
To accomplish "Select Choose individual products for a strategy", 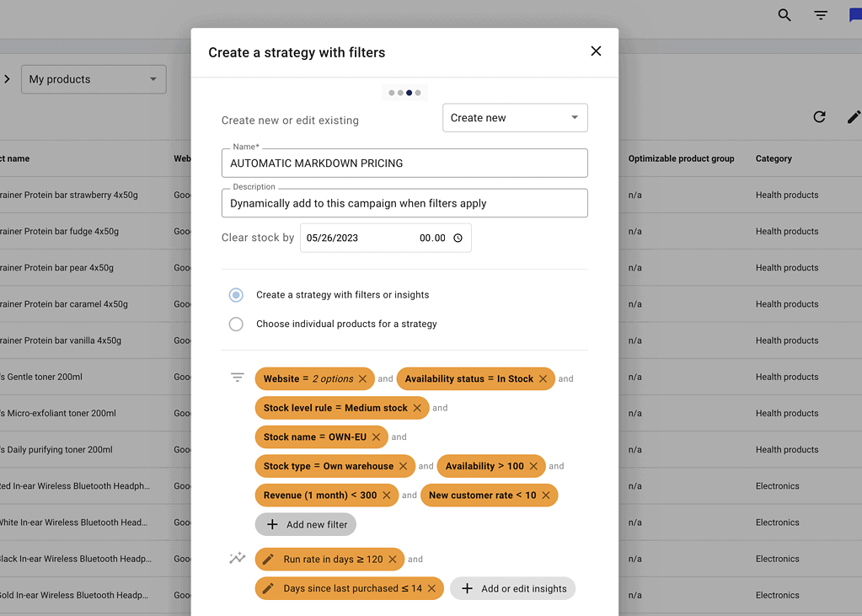I will (x=236, y=324).
